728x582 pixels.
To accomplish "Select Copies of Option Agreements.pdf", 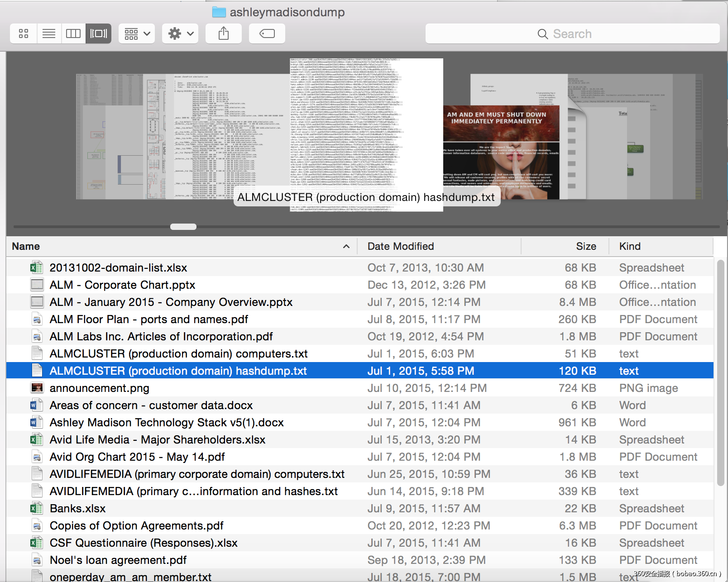I will (136, 525).
